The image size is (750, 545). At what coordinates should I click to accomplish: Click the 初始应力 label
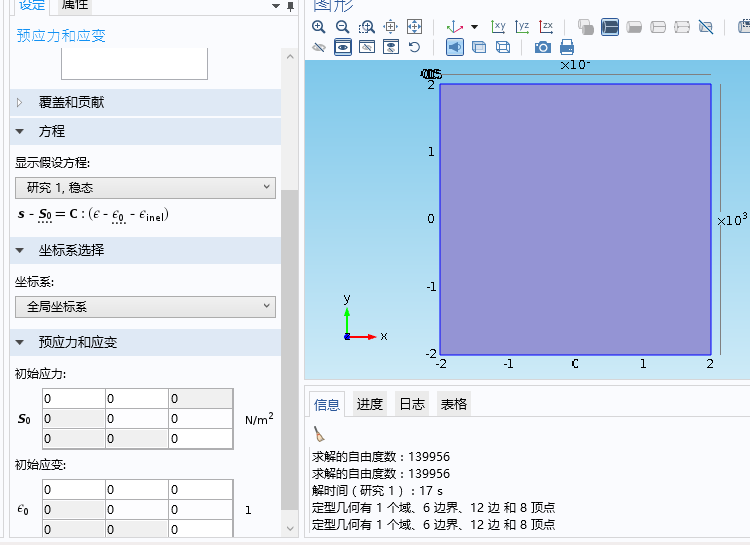(x=40, y=374)
